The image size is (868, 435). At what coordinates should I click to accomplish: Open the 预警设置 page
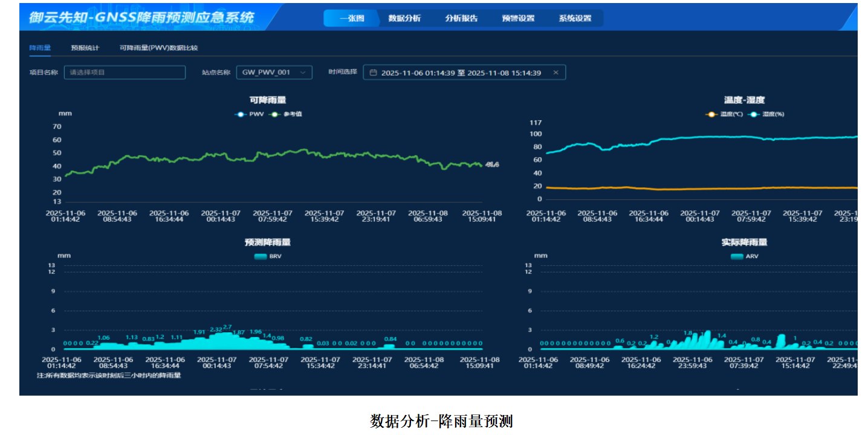point(518,18)
